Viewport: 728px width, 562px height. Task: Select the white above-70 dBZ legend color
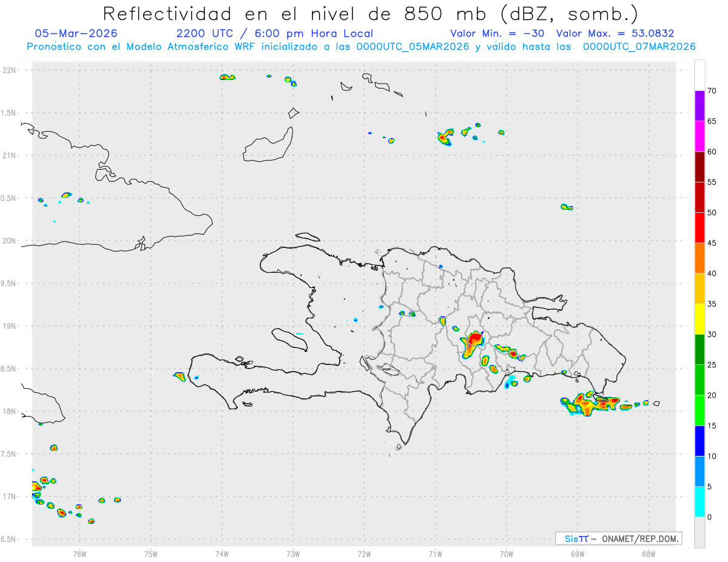(x=699, y=75)
